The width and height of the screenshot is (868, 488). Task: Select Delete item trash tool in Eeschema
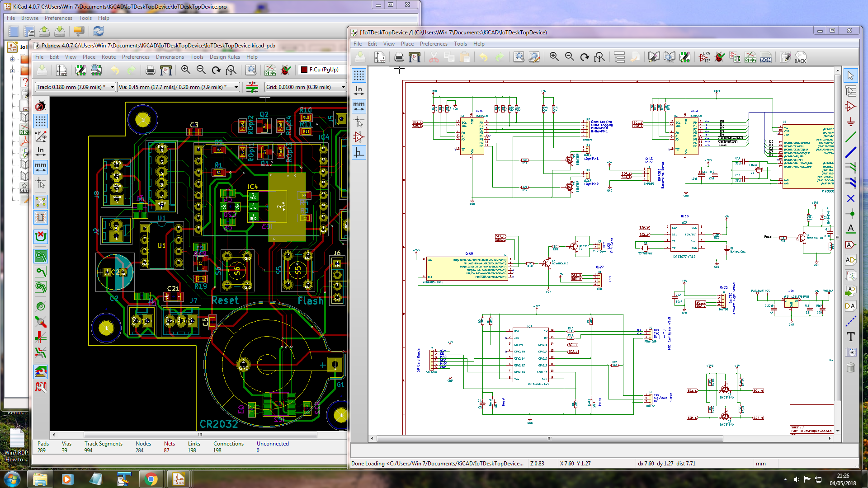click(x=850, y=367)
